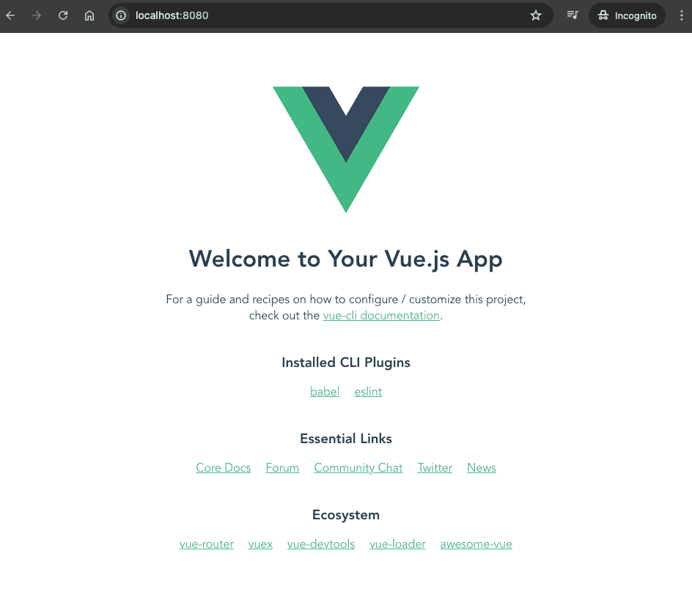
Task: Open the awesome-vue link
Action: click(476, 544)
